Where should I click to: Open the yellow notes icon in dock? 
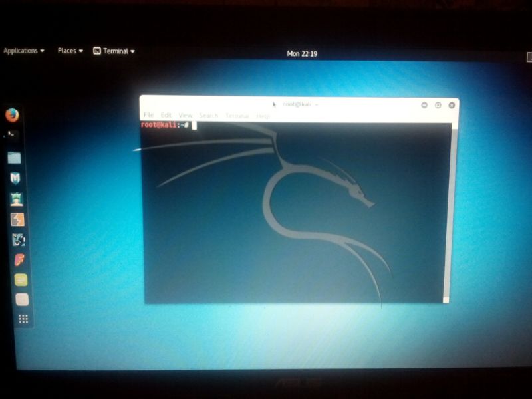coord(21,279)
